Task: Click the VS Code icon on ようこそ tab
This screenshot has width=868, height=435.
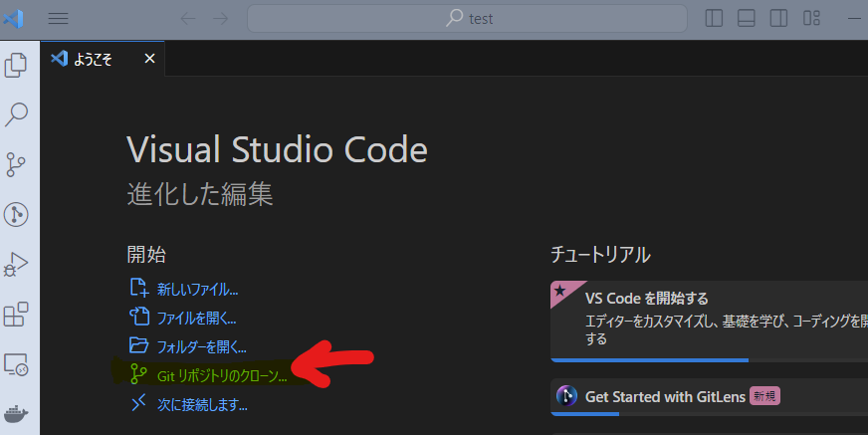Action: [60, 58]
